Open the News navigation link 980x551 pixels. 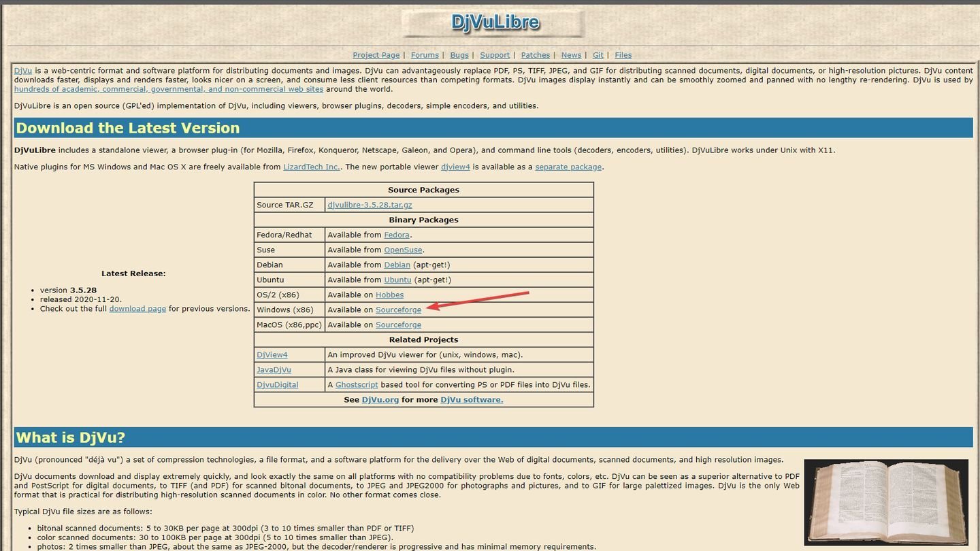coord(571,55)
